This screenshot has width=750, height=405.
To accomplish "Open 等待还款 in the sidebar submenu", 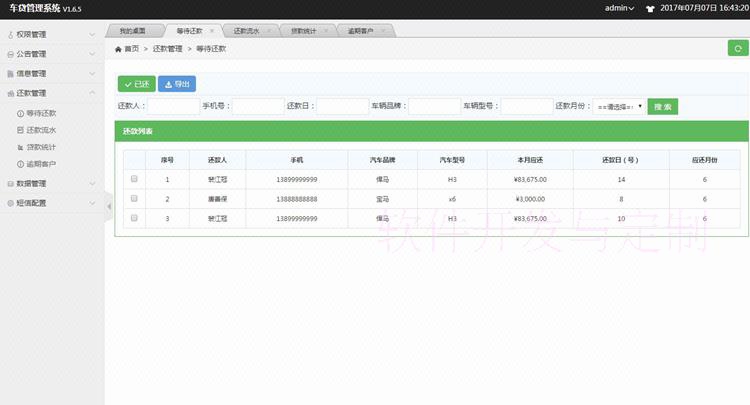I will coord(41,113).
